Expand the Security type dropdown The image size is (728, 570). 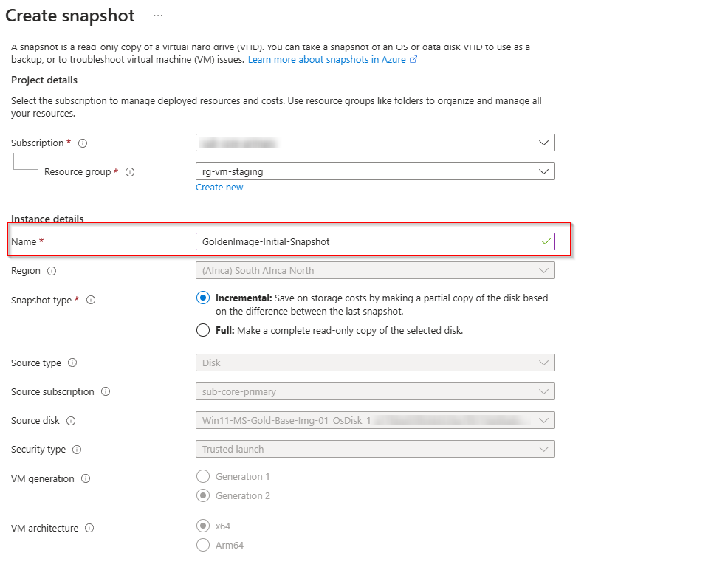click(375, 449)
